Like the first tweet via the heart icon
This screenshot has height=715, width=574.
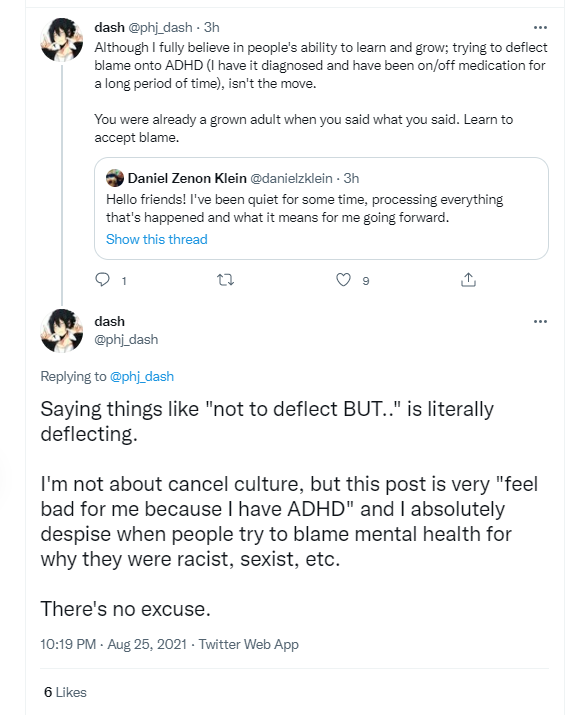coord(343,280)
